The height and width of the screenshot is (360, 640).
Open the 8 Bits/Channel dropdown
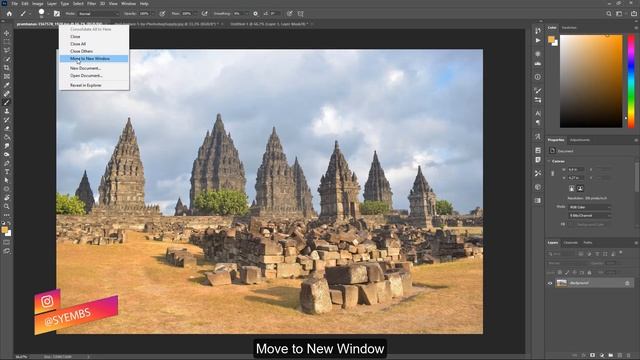(x=590, y=215)
